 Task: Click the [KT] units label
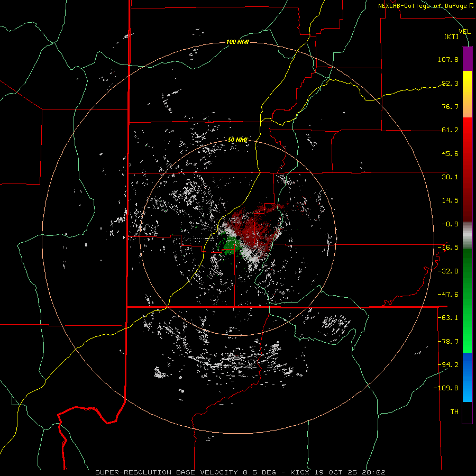coord(452,36)
